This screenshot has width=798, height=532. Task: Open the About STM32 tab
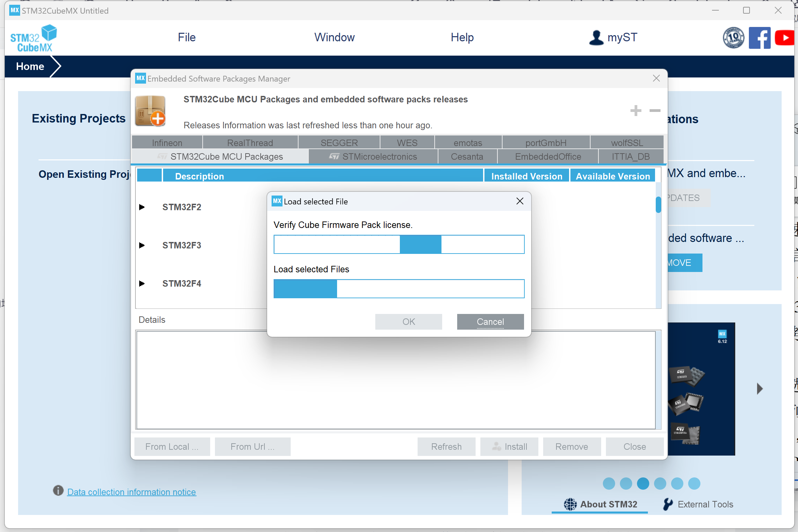click(600, 504)
